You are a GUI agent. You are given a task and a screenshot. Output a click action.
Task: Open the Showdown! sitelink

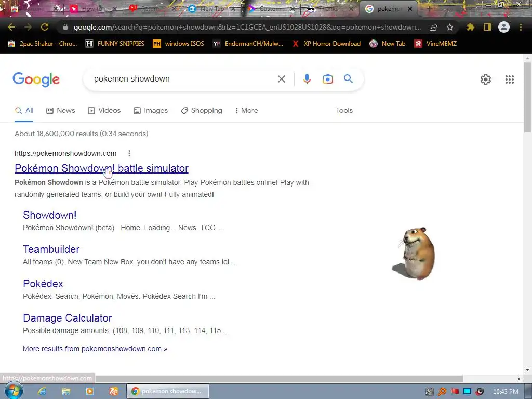pos(49,215)
